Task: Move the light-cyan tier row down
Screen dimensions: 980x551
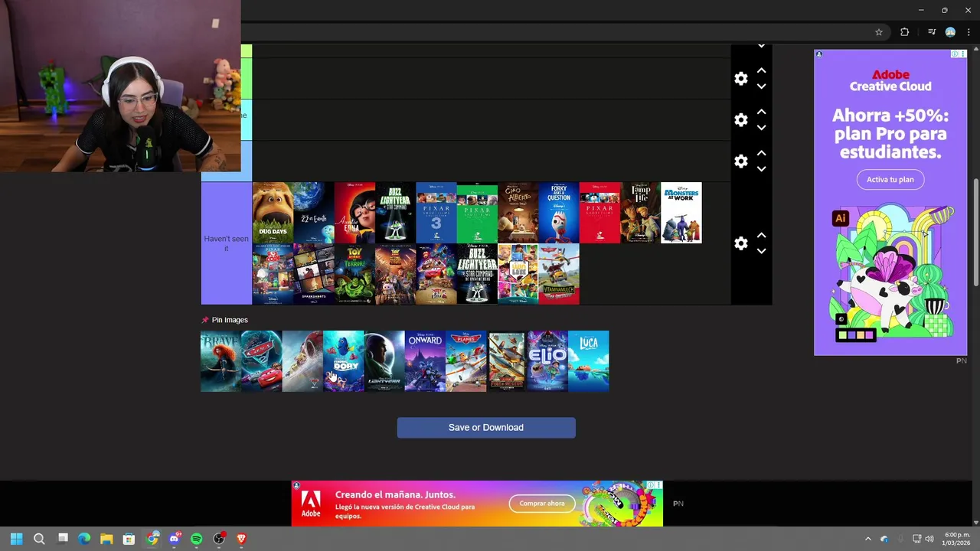Action: click(x=761, y=128)
